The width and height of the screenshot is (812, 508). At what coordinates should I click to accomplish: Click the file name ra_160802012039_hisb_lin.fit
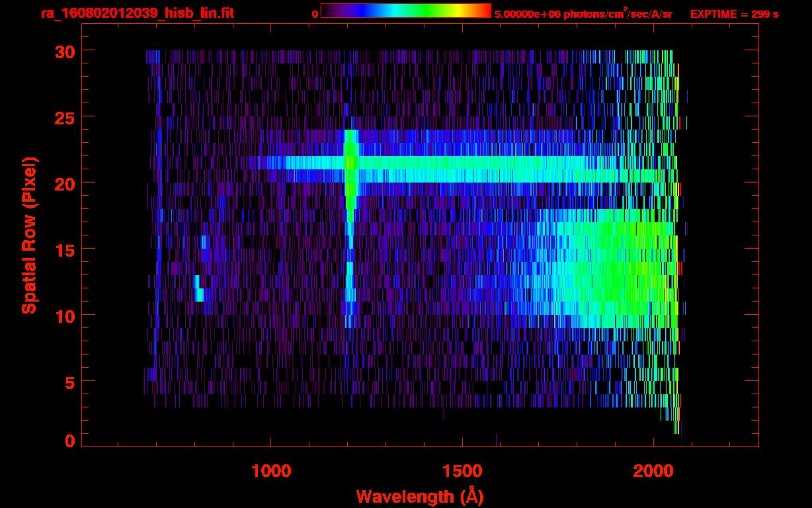[x=137, y=13]
